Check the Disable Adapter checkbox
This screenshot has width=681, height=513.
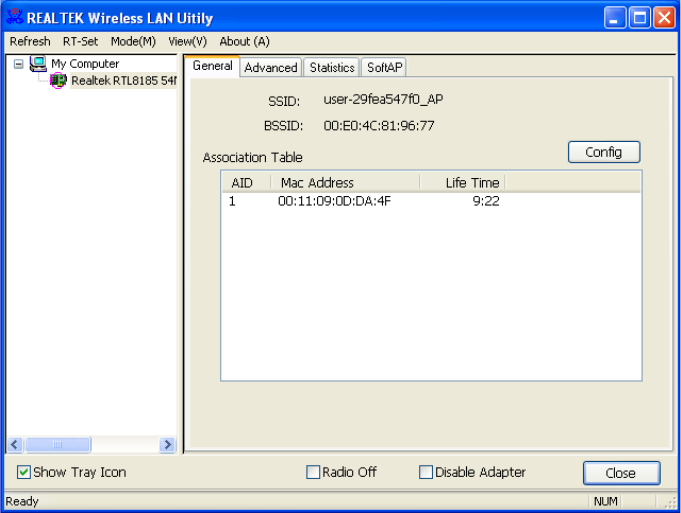click(x=426, y=472)
